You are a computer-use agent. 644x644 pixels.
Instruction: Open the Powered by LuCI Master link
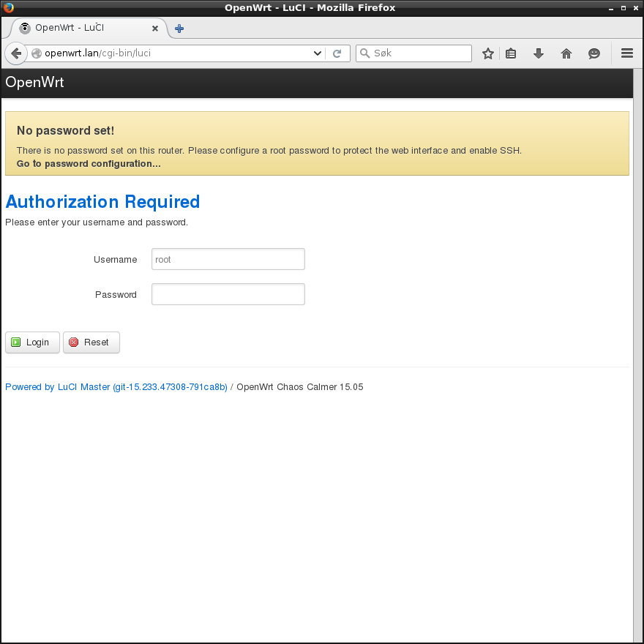click(116, 387)
